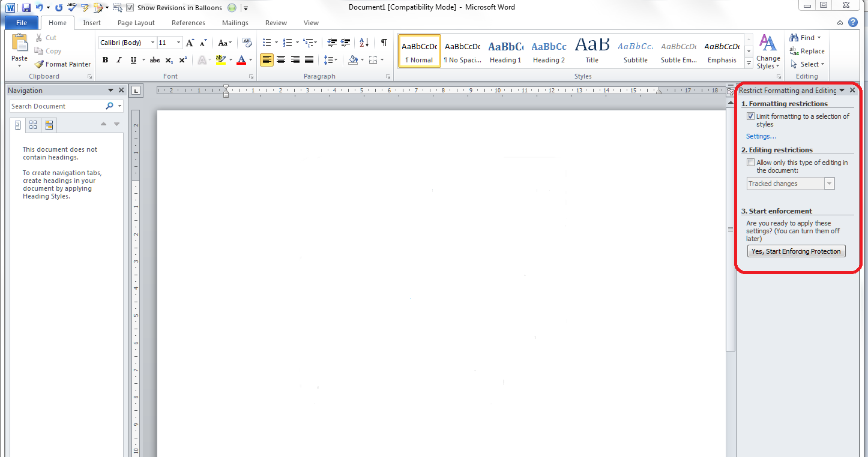The image size is (868, 457).
Task: Toggle Show/Hide paragraph marks icon
Action: (384, 43)
